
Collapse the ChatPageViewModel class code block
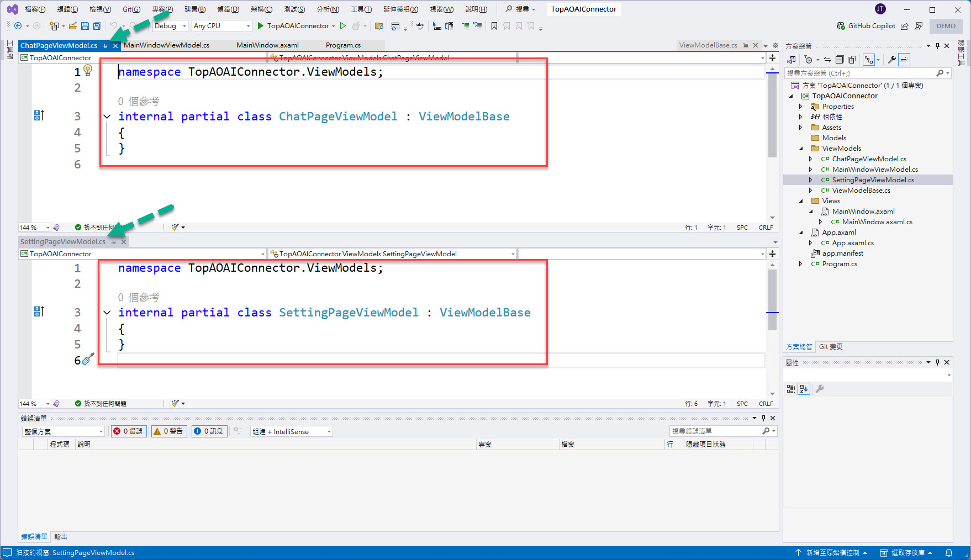pyautogui.click(x=107, y=117)
